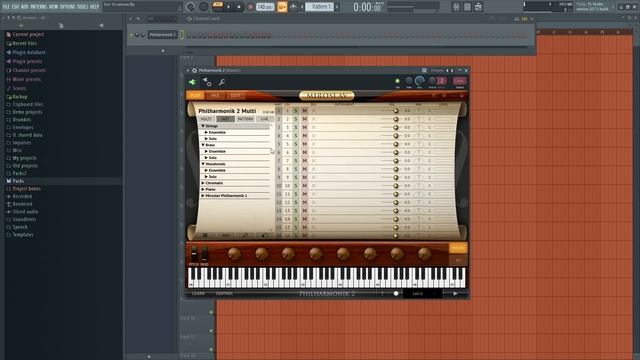Solo part 1 with its S button
Image resolution: width=640 pixels, height=360 pixels.
point(296,111)
